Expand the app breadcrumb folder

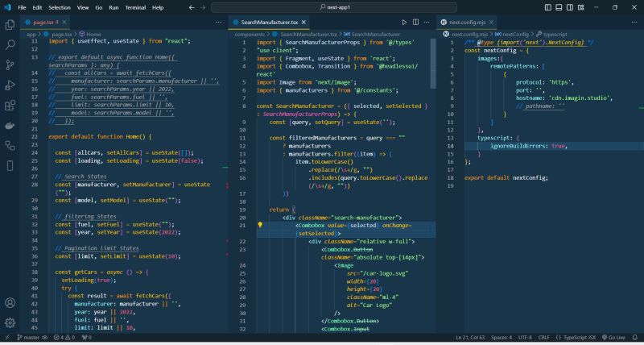(31, 35)
